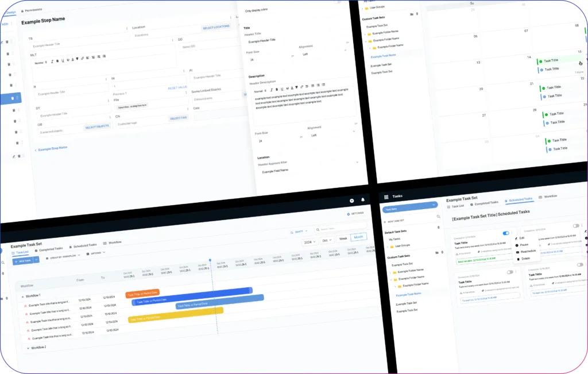
Task: Click the New Task Set button
Action: [394, 221]
